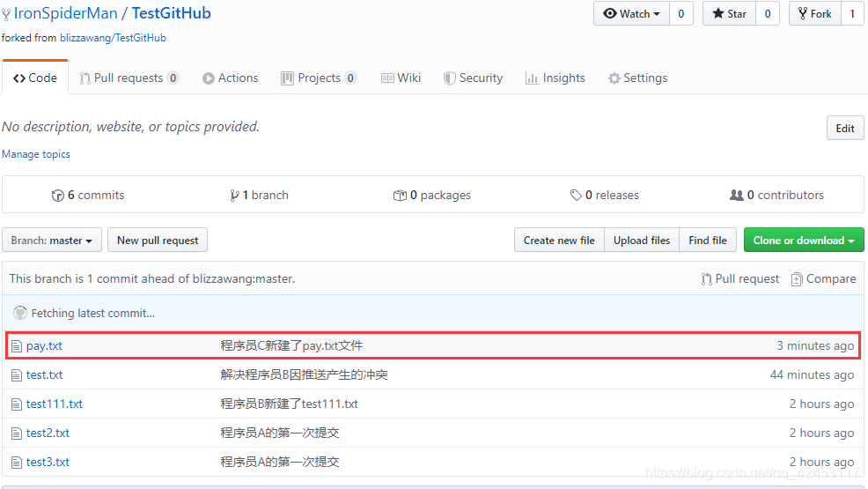Open the Actions tab
Viewport: 868px width, 489px height.
point(231,78)
